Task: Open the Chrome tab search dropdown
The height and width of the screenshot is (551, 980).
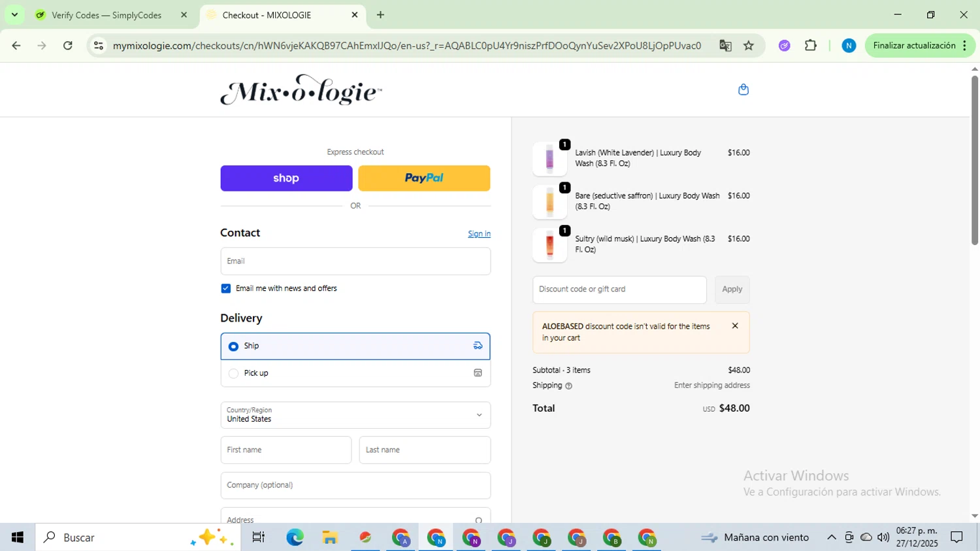Action: click(x=14, y=14)
